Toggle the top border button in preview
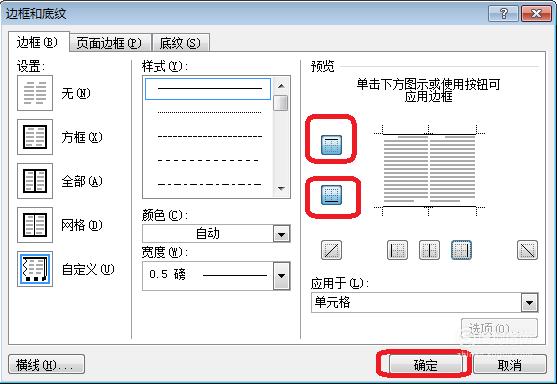This screenshot has width=557, height=384. pyautogui.click(x=331, y=145)
